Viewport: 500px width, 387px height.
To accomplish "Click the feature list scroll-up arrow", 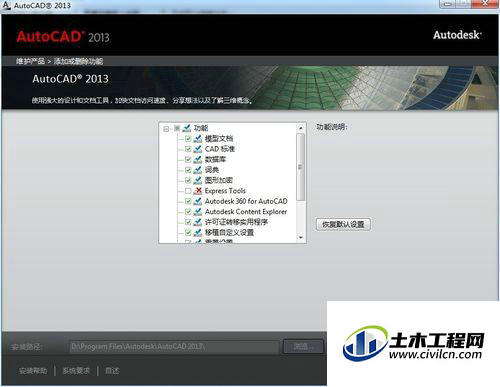I will [301, 128].
